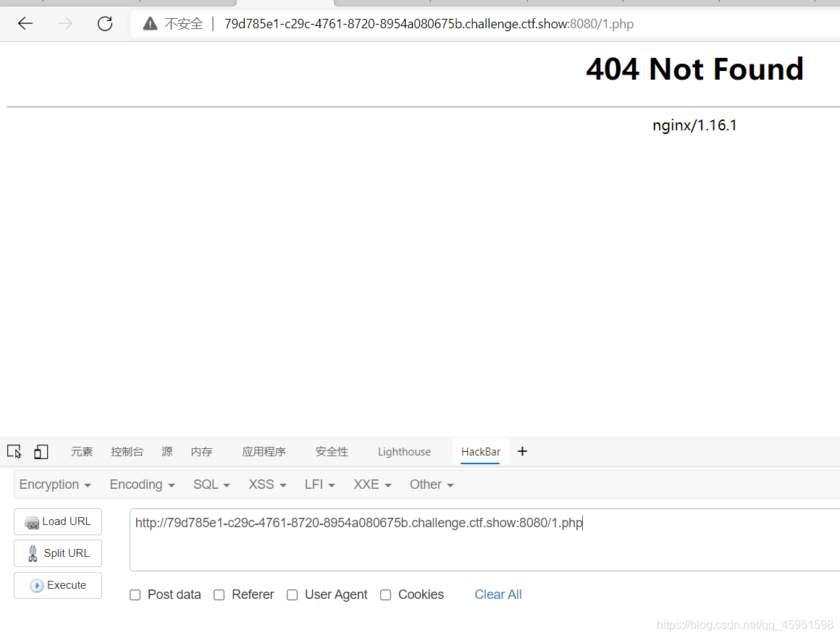Image resolution: width=840 pixels, height=638 pixels.
Task: Expand the XXE dropdown
Action: click(372, 484)
